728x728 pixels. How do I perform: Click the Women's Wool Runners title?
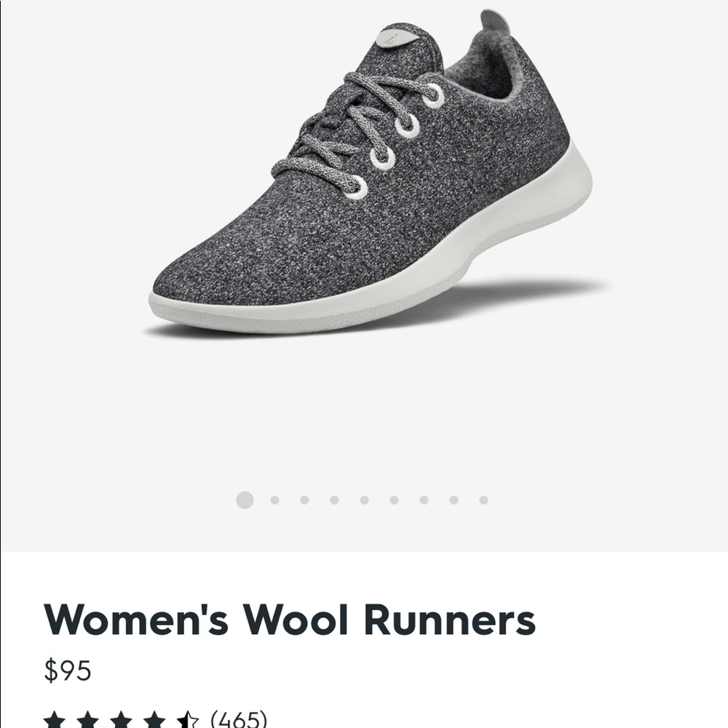291,621
